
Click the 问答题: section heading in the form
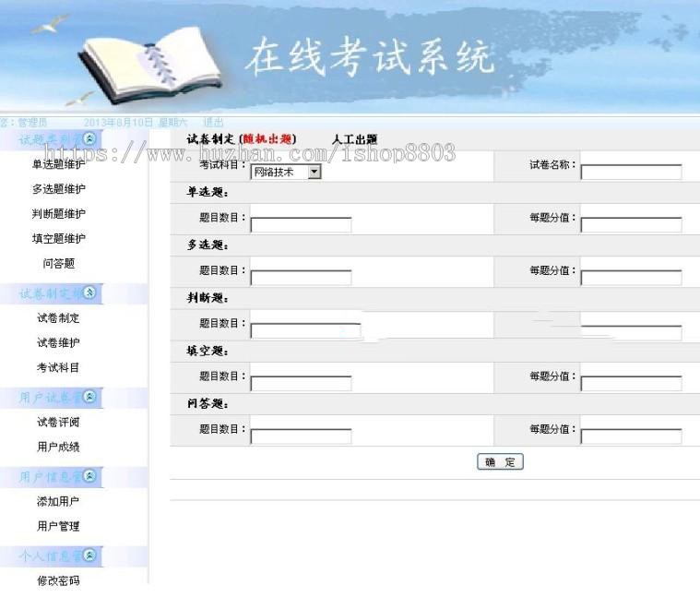coord(208,404)
